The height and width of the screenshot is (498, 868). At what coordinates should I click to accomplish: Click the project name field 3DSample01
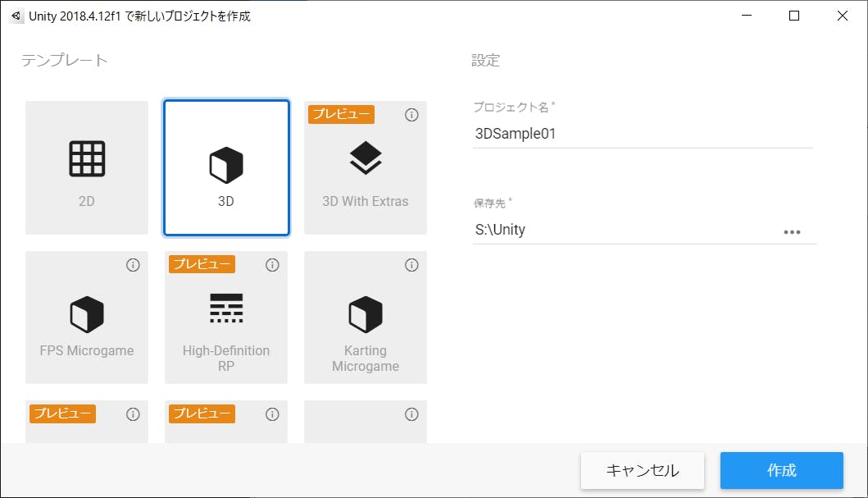pos(643,134)
